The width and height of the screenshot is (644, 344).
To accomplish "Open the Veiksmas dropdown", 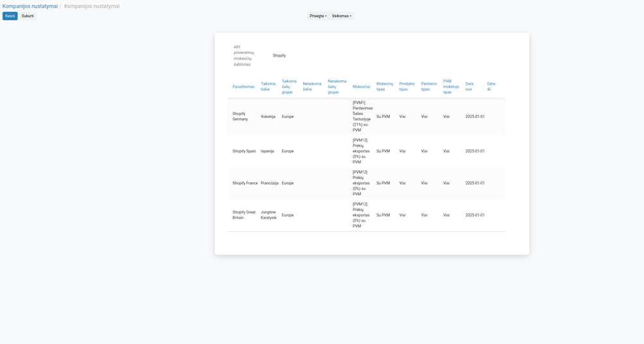I will pyautogui.click(x=342, y=16).
